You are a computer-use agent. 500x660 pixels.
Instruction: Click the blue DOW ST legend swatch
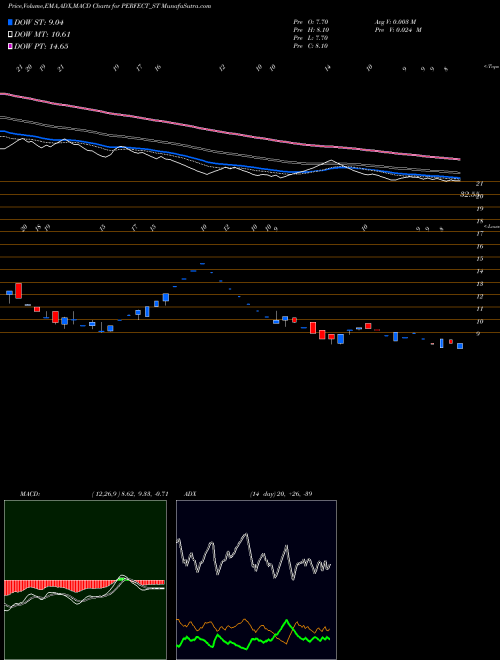(x=11, y=22)
